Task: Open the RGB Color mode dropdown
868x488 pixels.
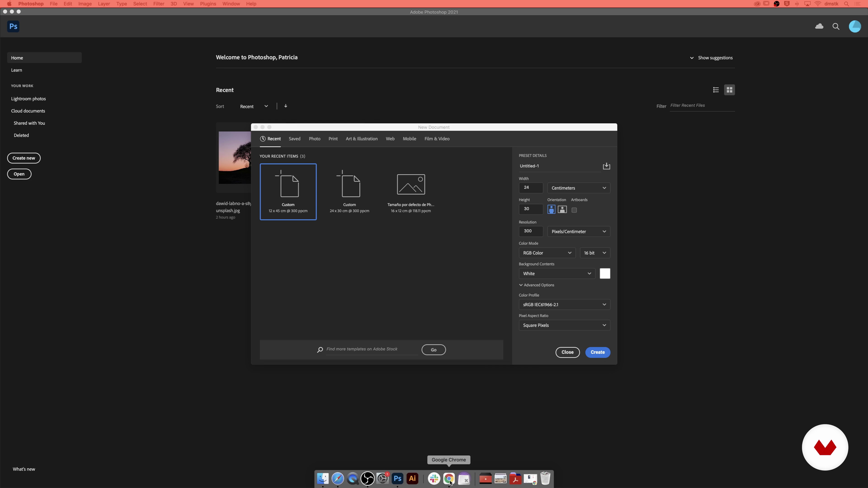Action: click(547, 253)
